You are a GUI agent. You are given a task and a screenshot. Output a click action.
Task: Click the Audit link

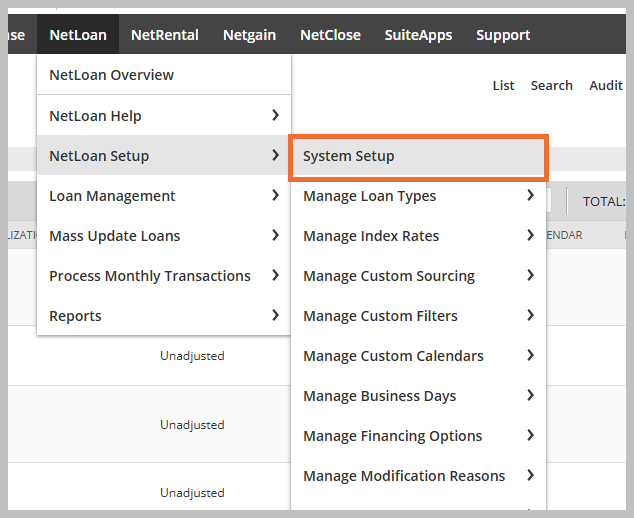coord(606,86)
